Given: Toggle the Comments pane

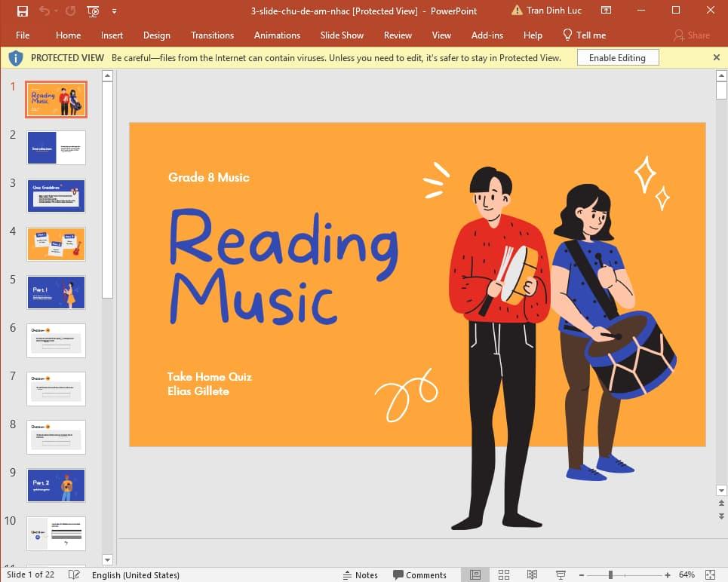Looking at the screenshot, I should pos(420,574).
